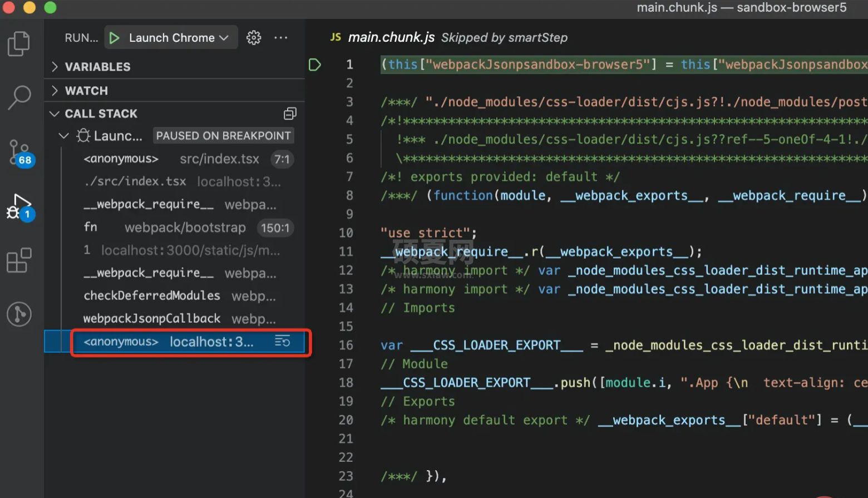
Task: Open Source Control view with 68 badge
Action: click(21, 152)
